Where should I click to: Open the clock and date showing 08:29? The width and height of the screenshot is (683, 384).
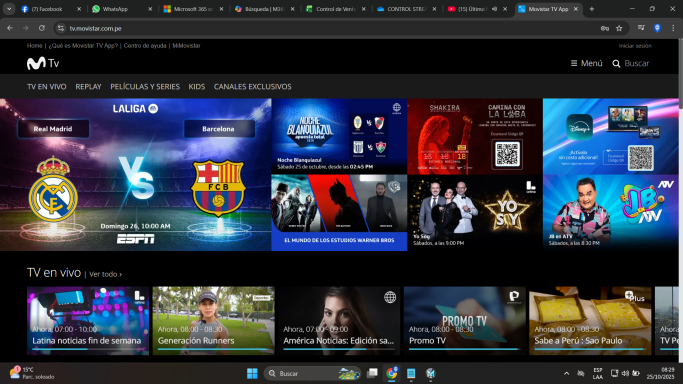[x=660, y=373]
